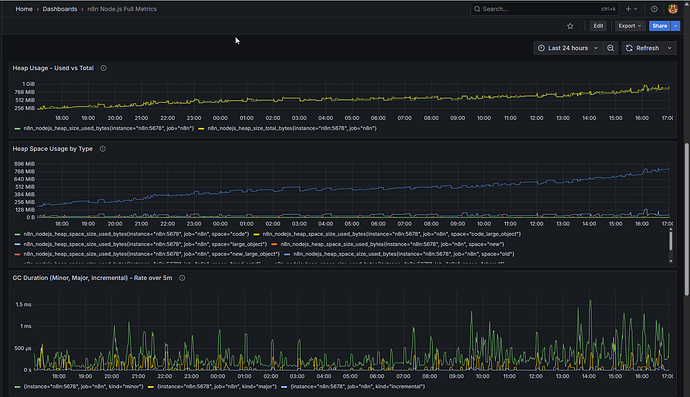Click the Edit dashboard button
The width and height of the screenshot is (690, 397).
click(598, 26)
